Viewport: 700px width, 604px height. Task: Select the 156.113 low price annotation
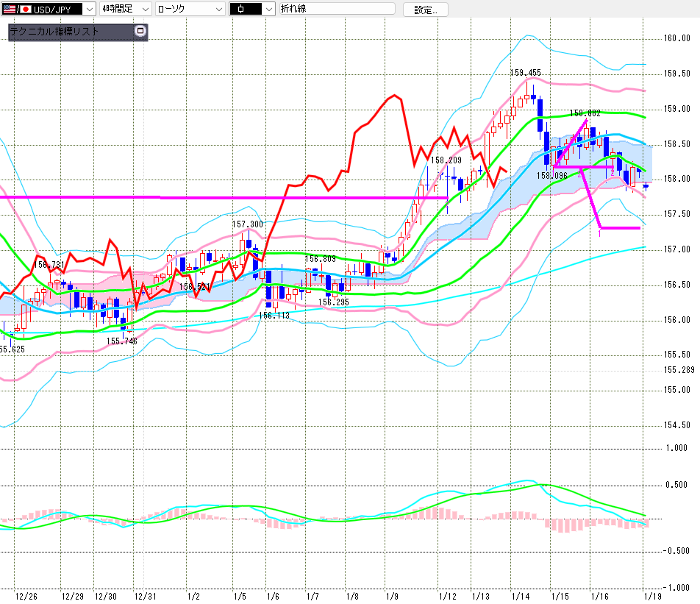tap(273, 315)
